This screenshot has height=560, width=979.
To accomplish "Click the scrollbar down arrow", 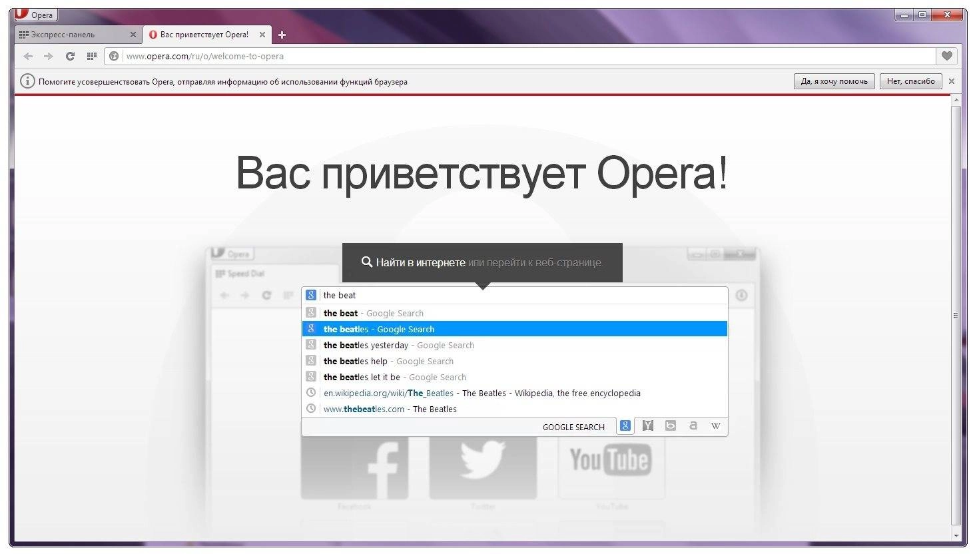I will 956,535.
